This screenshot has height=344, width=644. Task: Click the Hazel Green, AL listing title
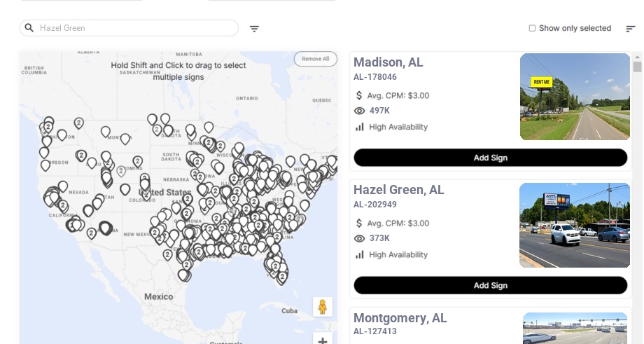tap(399, 190)
